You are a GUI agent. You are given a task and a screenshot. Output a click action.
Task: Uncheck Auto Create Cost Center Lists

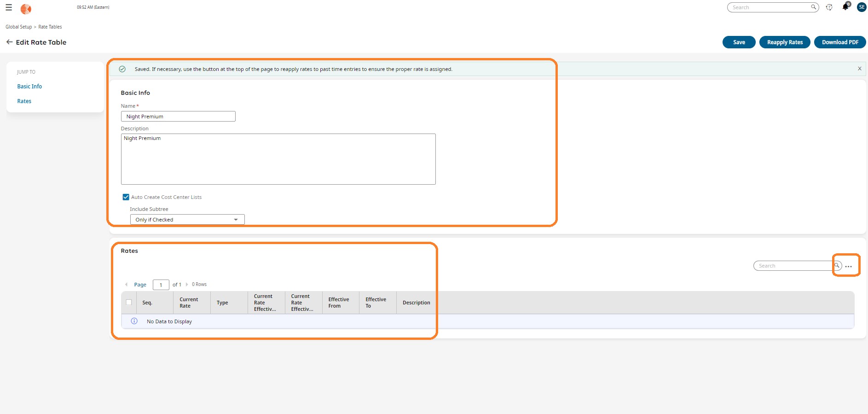[126, 197]
